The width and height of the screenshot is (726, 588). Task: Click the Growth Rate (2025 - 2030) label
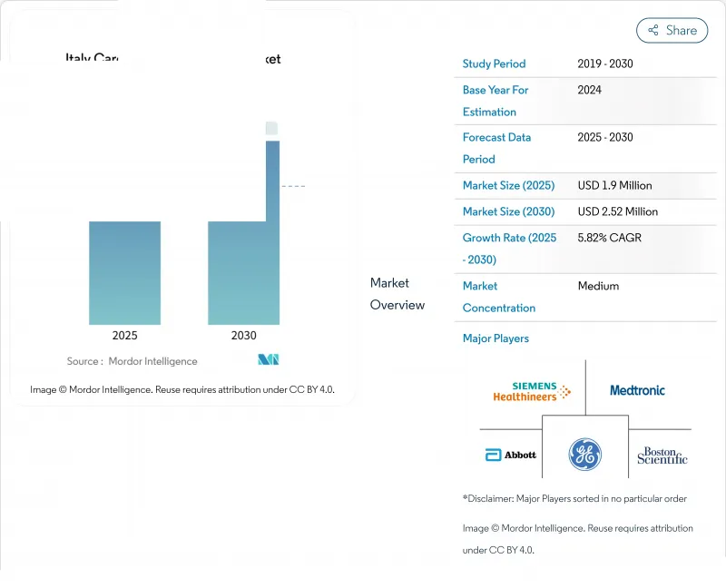509,249
